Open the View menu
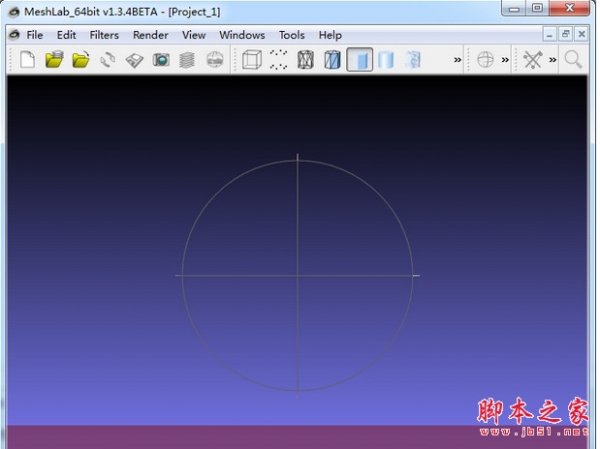Viewport: 600px width, 449px height. point(194,35)
